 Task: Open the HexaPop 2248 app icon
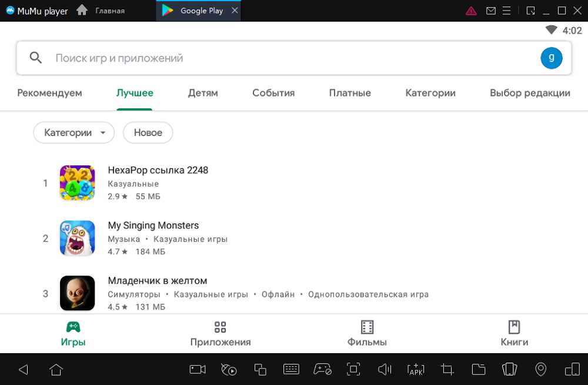click(77, 183)
